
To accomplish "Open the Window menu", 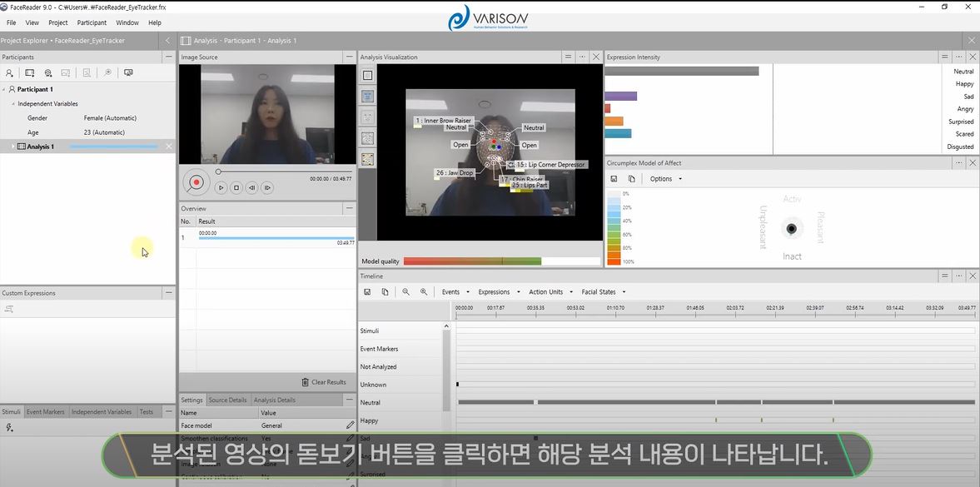I will (x=127, y=22).
